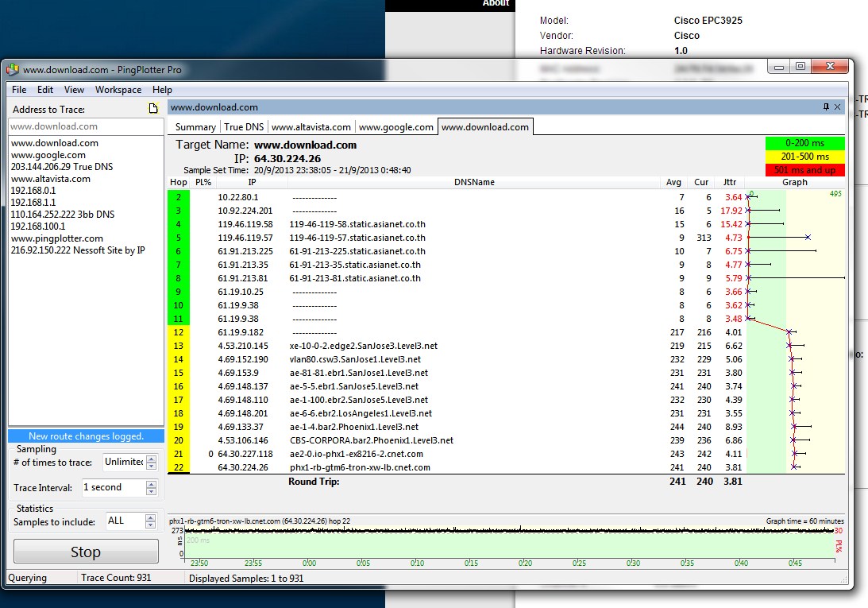
Task: Click the PL% column header
Action: pos(203,182)
